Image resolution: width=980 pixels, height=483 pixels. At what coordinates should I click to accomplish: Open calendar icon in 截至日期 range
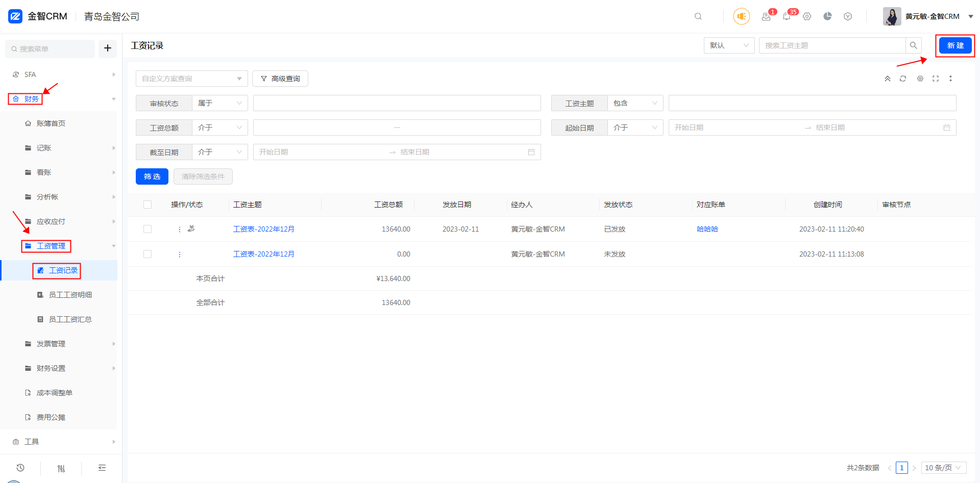click(531, 152)
